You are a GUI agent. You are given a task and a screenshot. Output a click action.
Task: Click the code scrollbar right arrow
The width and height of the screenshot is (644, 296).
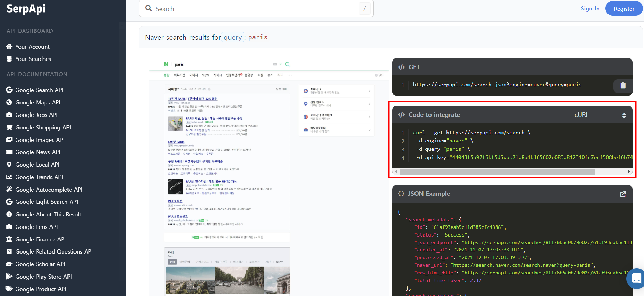pos(629,171)
